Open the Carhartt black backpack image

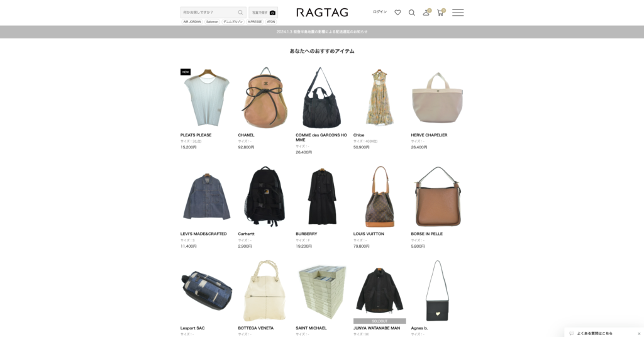pyautogui.click(x=265, y=197)
